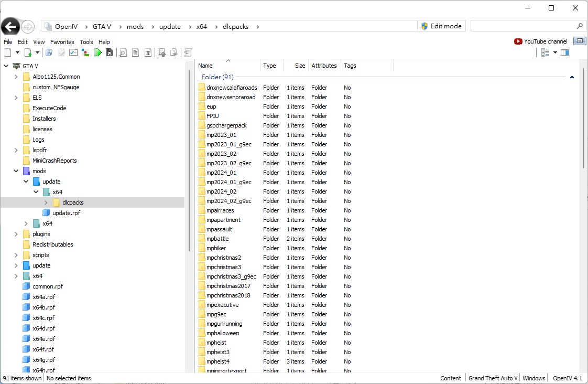The height and width of the screenshot is (384, 588).
Task: Toggle the preview pane icon
Action: [x=564, y=52]
